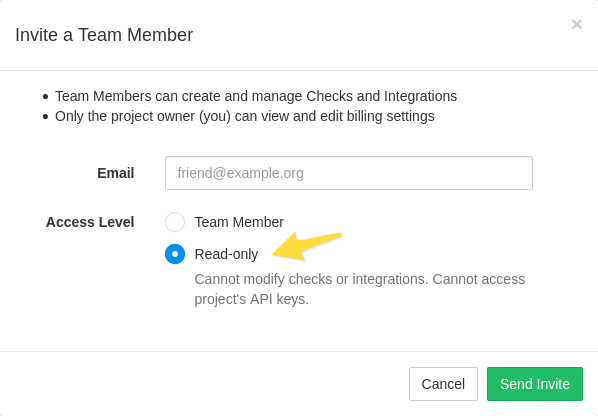Click the bullet dot before Only the project owner
The image size is (598, 416).
coord(46,117)
